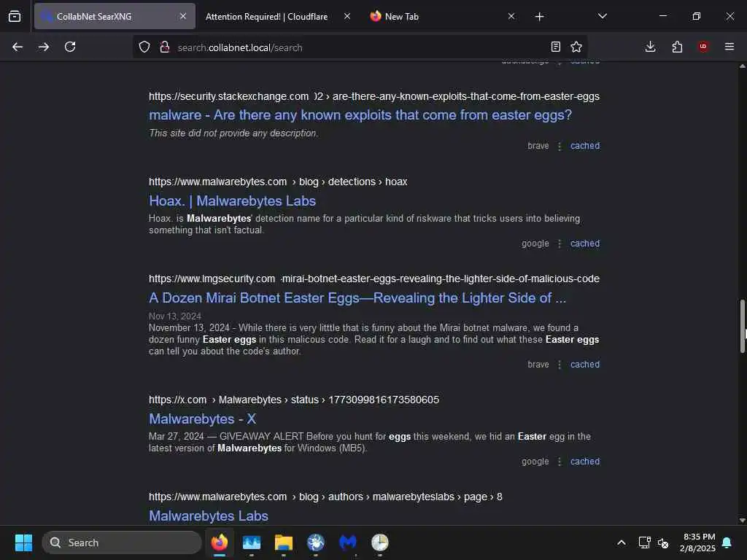This screenshot has width=747, height=560.
Task: Click the page vertical scrollbar thumb
Action: (x=742, y=326)
